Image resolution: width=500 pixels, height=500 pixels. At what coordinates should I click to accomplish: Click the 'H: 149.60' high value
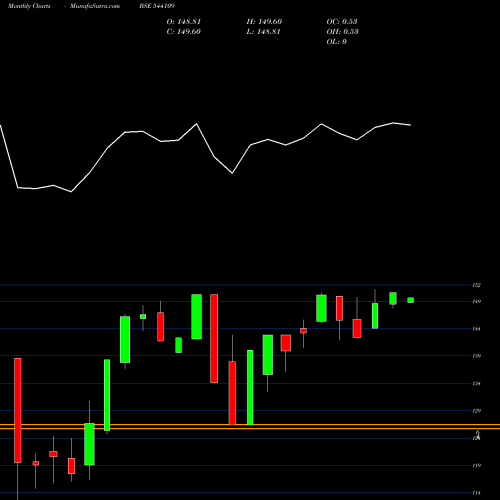coord(264,22)
